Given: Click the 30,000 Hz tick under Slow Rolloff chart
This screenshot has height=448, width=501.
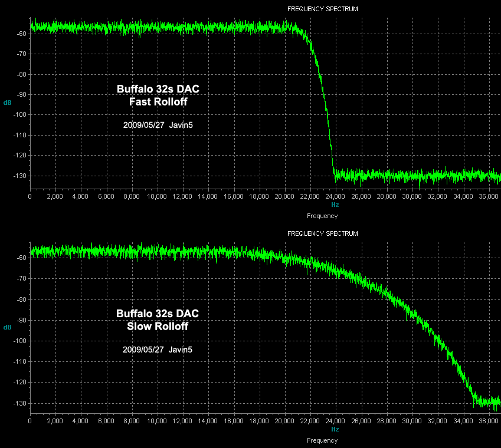Looking at the screenshot, I should pos(412,421).
